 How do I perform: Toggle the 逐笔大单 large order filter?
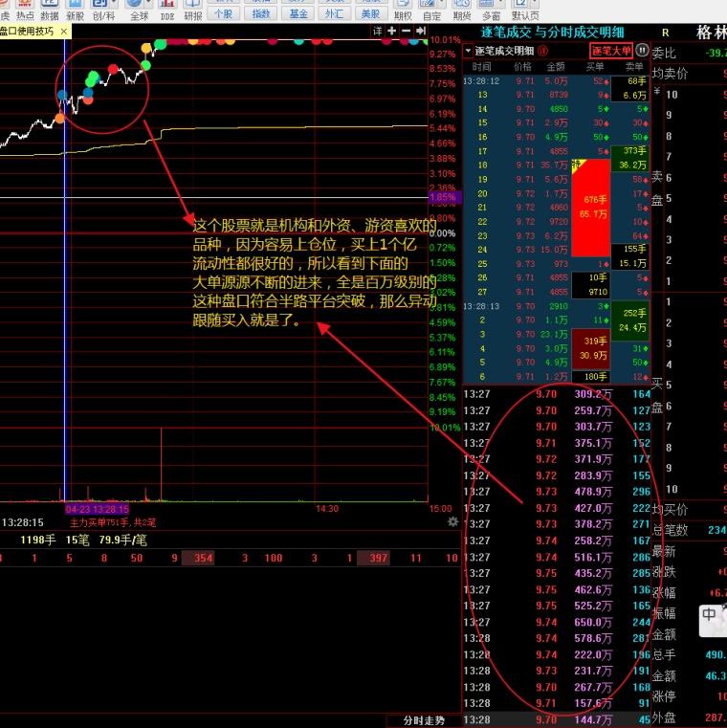[x=611, y=51]
